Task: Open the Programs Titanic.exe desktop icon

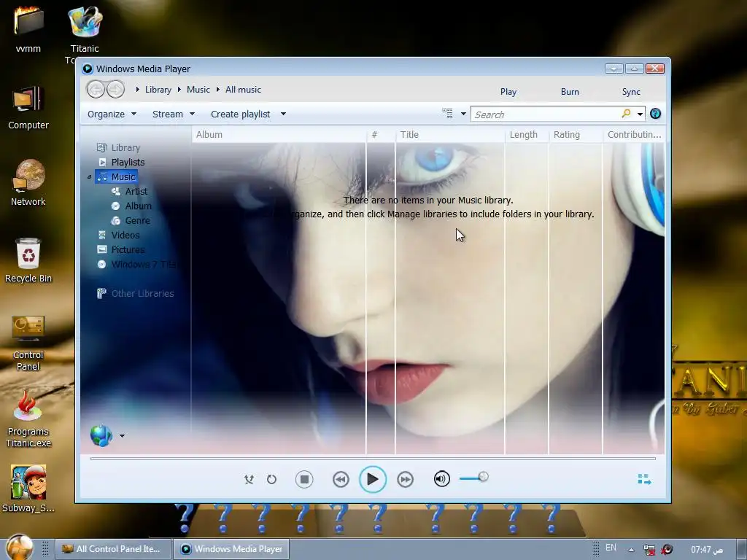Action: [x=28, y=419]
